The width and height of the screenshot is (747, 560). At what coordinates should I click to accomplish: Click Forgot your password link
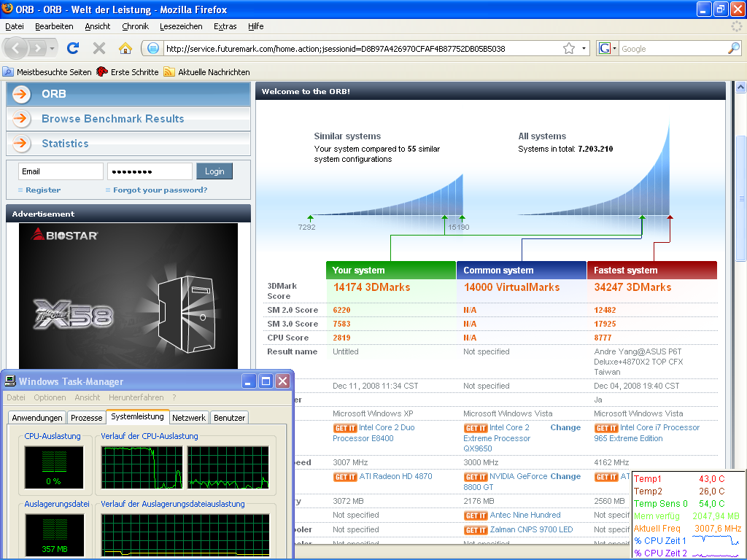click(x=160, y=190)
